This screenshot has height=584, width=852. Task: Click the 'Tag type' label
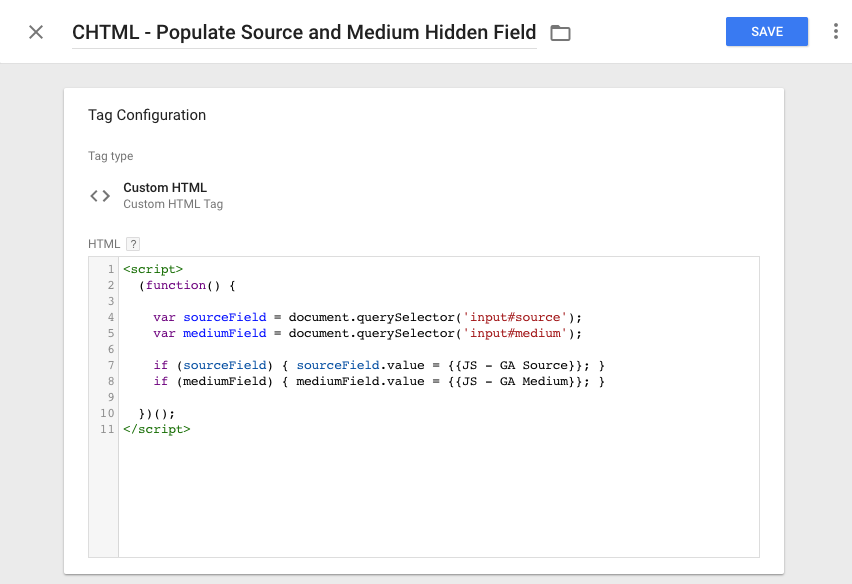[111, 156]
